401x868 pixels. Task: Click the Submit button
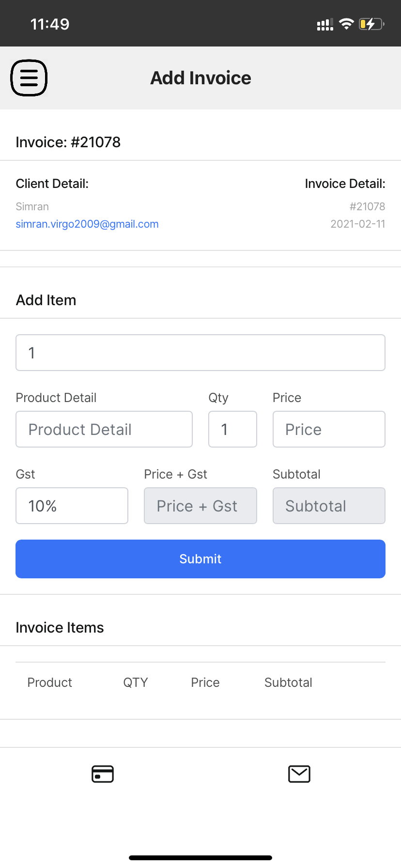200,559
